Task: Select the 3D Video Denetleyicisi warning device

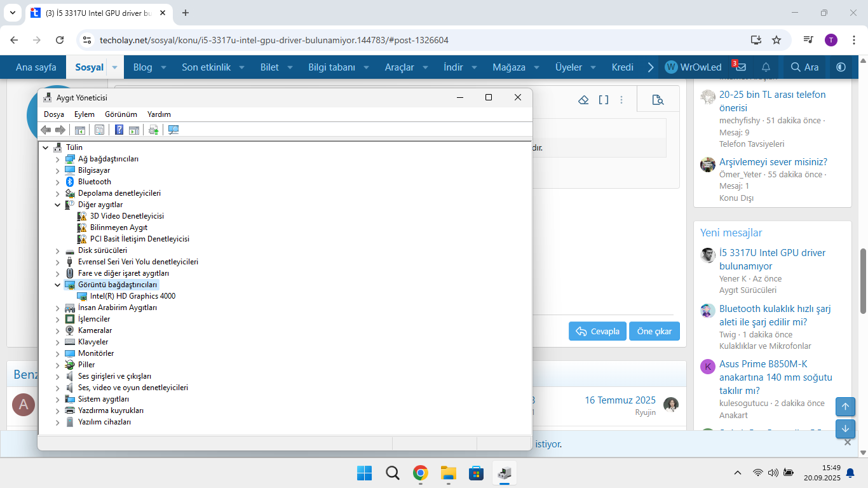Action: tap(126, 216)
